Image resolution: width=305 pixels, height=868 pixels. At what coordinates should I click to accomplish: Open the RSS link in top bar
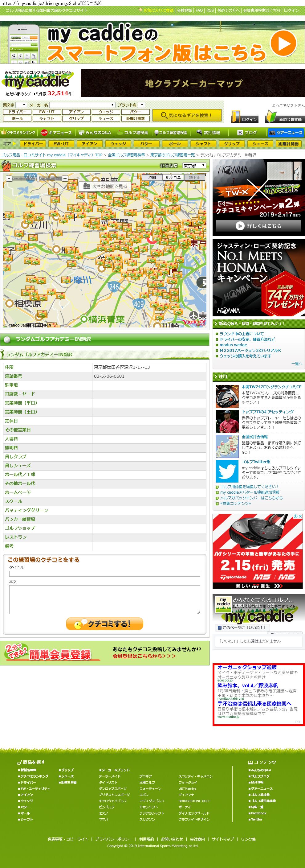pos(210,10)
